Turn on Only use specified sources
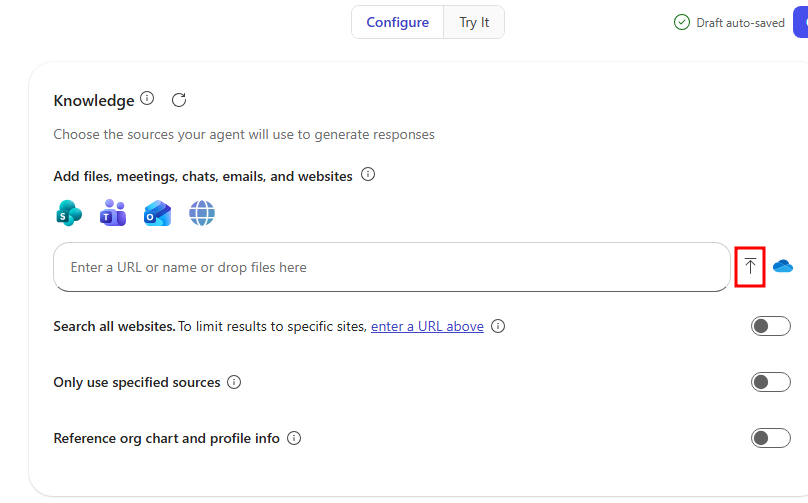This screenshot has width=808, height=503. click(x=770, y=382)
